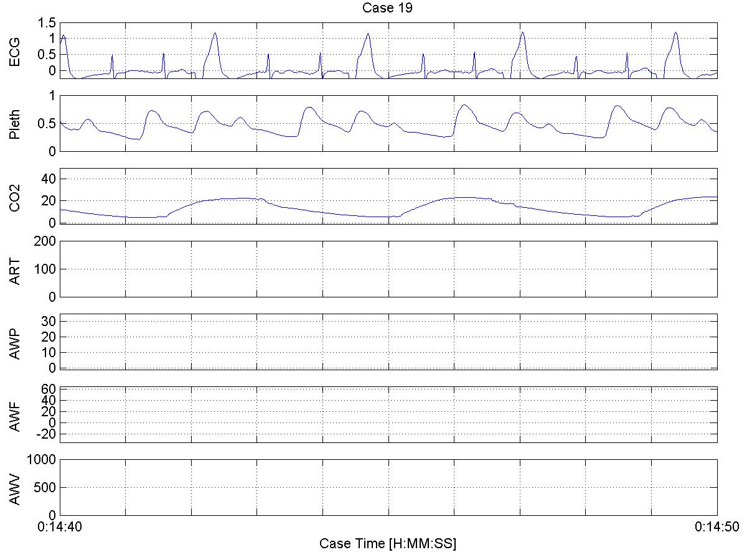Select the Pleth axis label

click(14, 123)
